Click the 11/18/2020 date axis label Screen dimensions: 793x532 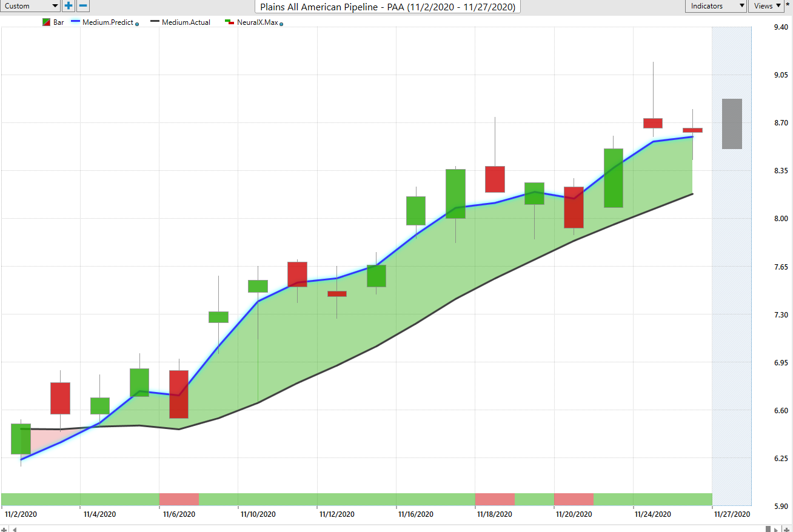[494, 514]
